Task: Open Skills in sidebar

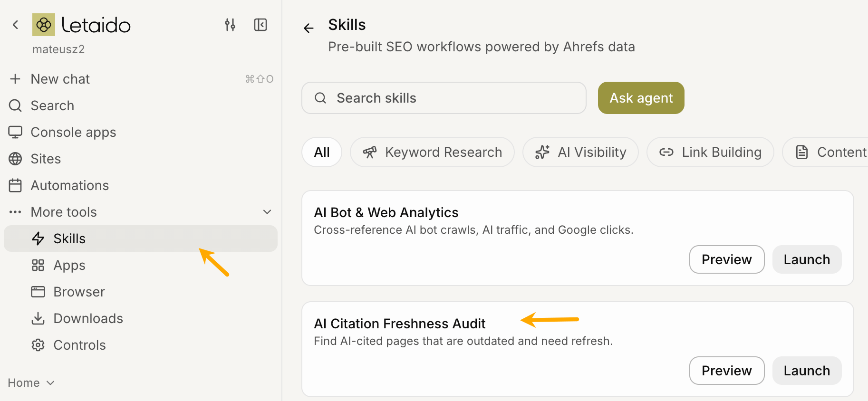Action: point(141,239)
